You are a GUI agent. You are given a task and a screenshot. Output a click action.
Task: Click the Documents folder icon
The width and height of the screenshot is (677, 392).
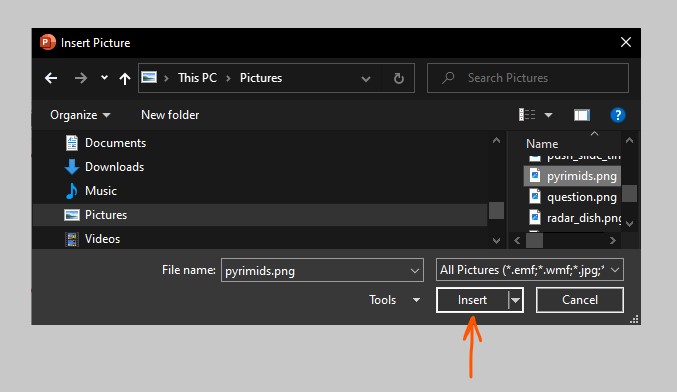[x=72, y=143]
